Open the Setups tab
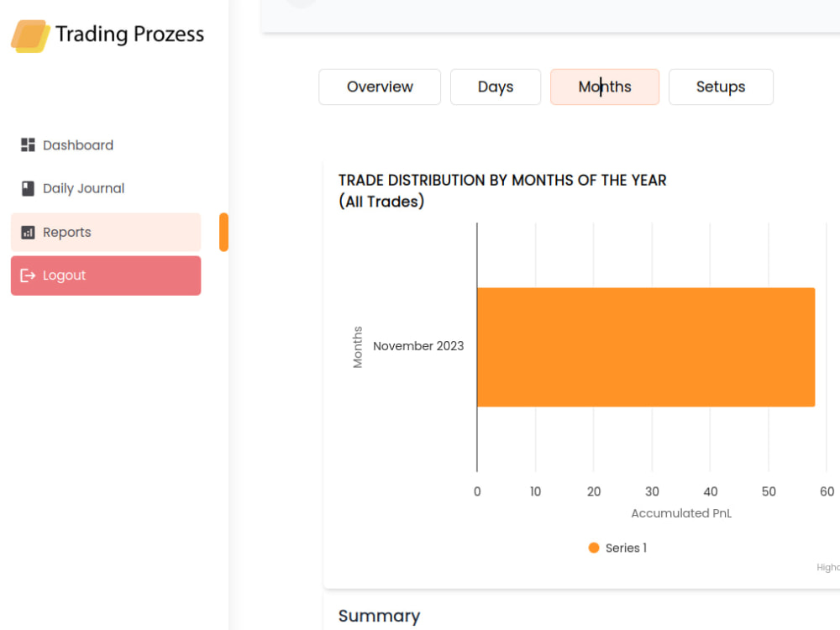 pos(721,87)
